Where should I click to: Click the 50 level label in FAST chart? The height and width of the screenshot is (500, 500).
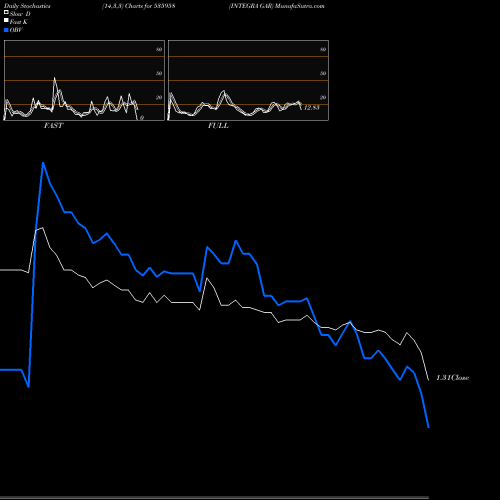pyautogui.click(x=159, y=73)
